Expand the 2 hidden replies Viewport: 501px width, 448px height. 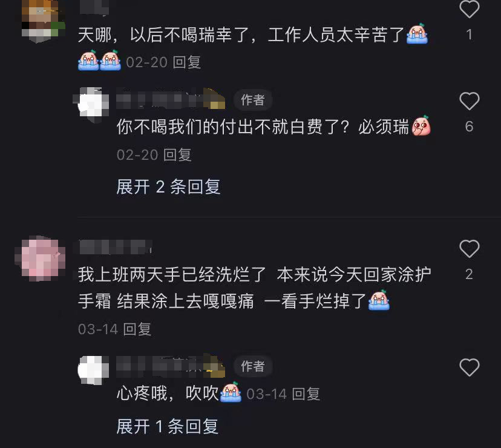(168, 186)
